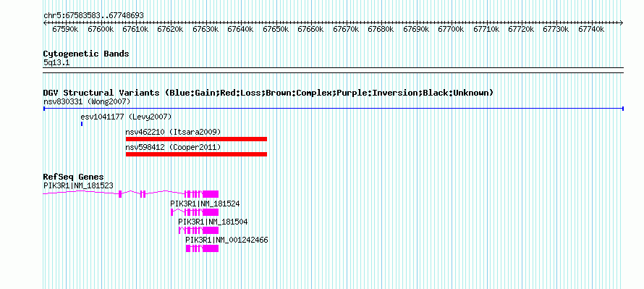The image size is (644, 289).
Task: Click the 5q13.1 cytogenetic band label
Action: 56,62
